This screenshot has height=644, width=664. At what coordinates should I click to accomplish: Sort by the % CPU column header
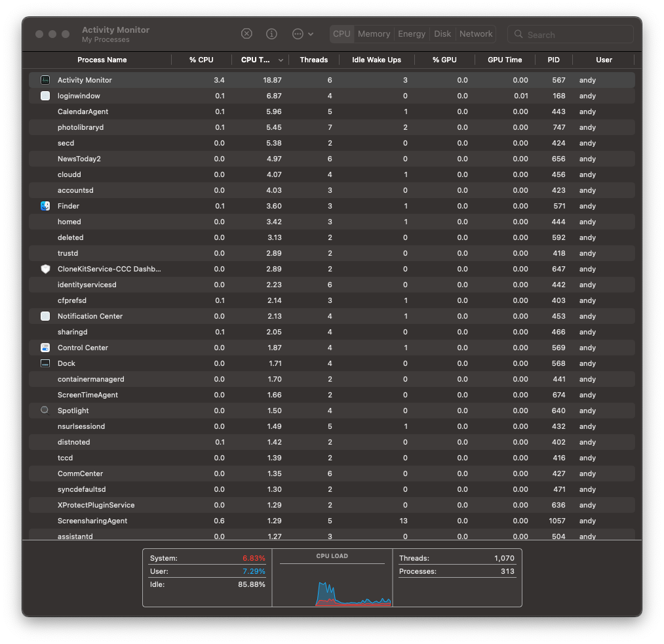[x=202, y=60]
